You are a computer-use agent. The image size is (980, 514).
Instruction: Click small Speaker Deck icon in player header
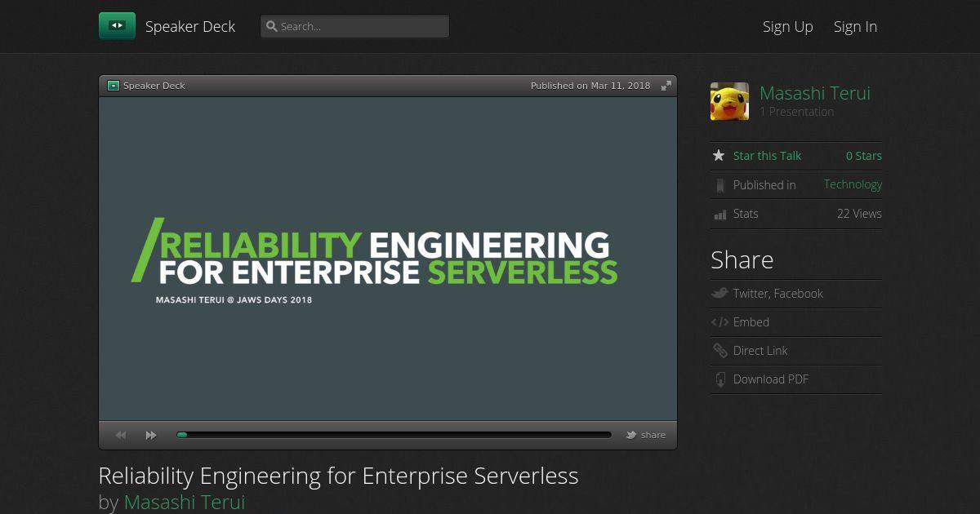114,86
